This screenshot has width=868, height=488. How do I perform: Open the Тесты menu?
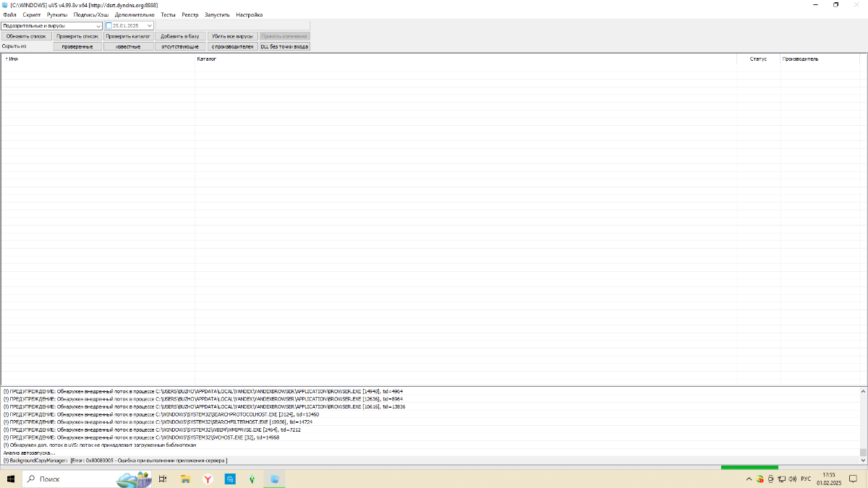coord(168,14)
